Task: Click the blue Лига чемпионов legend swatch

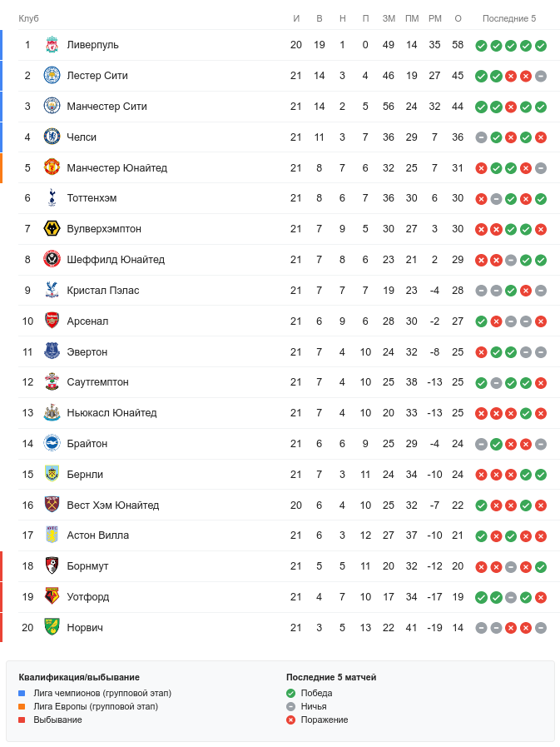Action: click(x=22, y=693)
